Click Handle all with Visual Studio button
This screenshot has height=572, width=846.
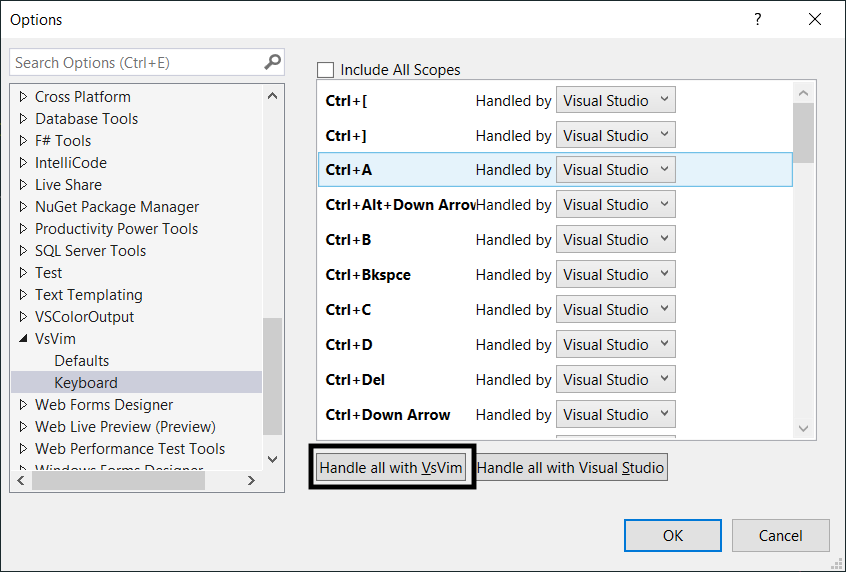(570, 467)
